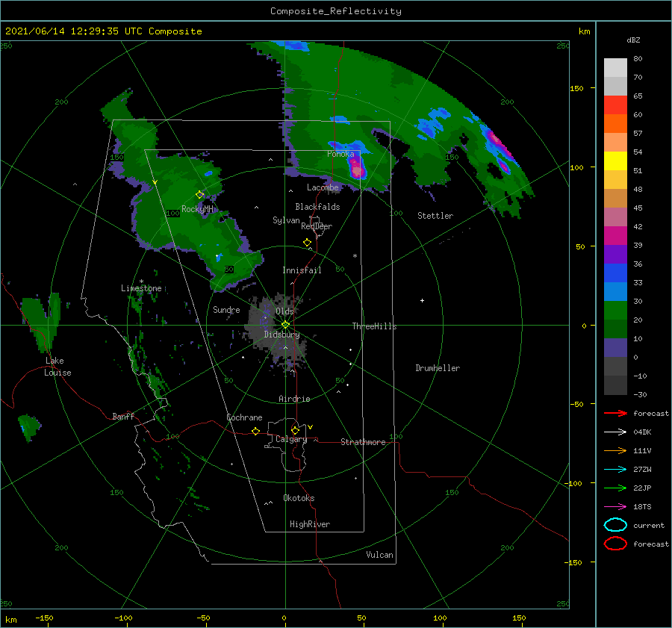Screen dimensions: 672x628
Task: Click the Olds town label
Action: coord(284,311)
